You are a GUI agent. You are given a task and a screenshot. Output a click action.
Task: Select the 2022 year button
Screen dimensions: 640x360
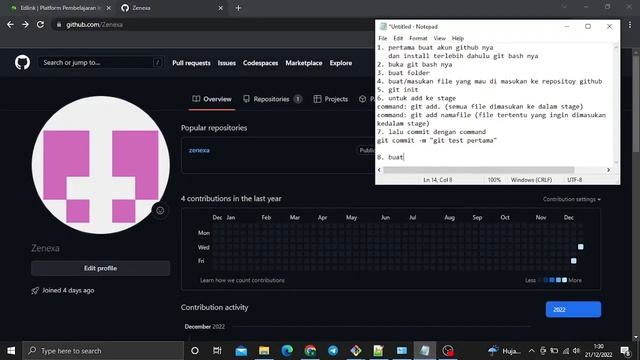point(573,309)
